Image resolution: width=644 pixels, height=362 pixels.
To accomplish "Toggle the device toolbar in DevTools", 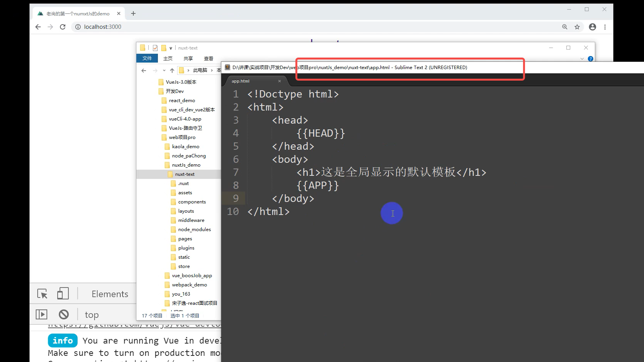I will [x=63, y=294].
